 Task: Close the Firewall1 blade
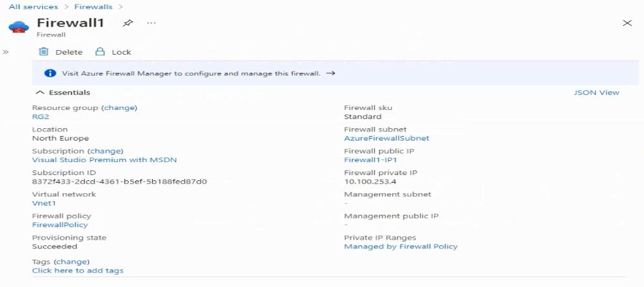[x=627, y=23]
